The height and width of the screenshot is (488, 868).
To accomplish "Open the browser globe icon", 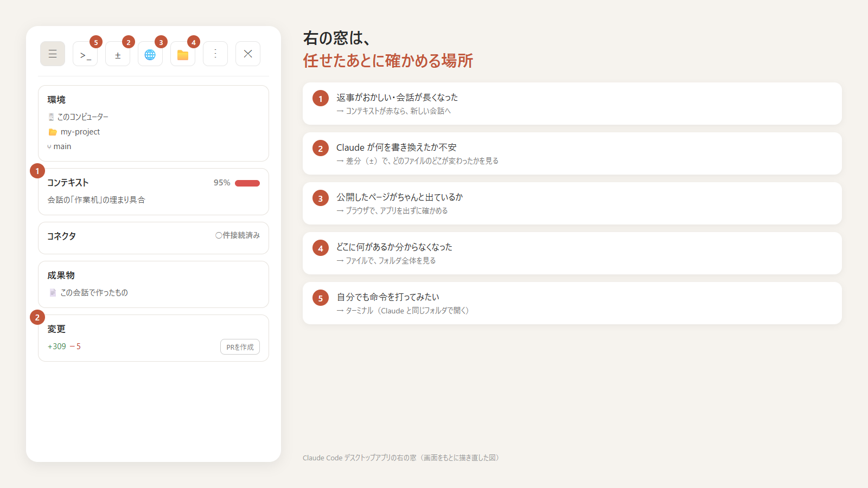I will (x=150, y=54).
